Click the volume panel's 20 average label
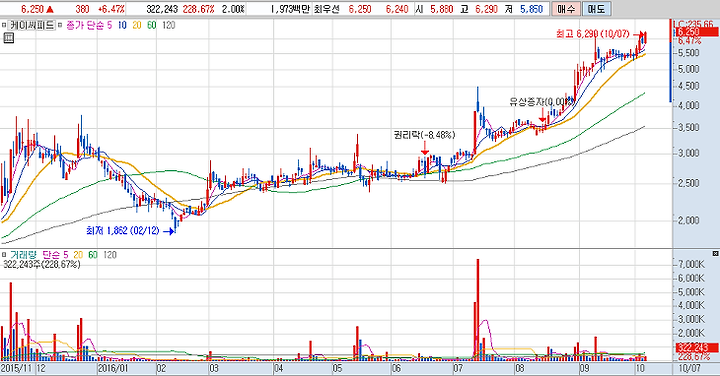The height and width of the screenshot is (376, 720). (x=78, y=255)
